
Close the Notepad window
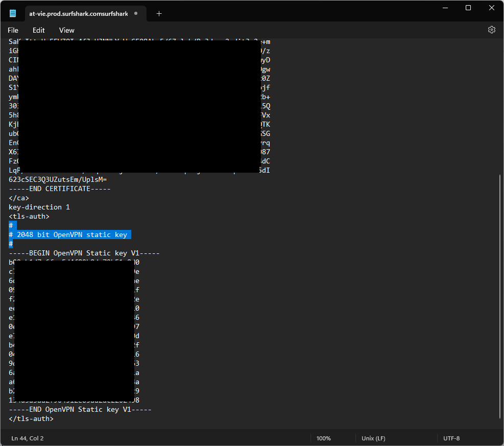491,8
